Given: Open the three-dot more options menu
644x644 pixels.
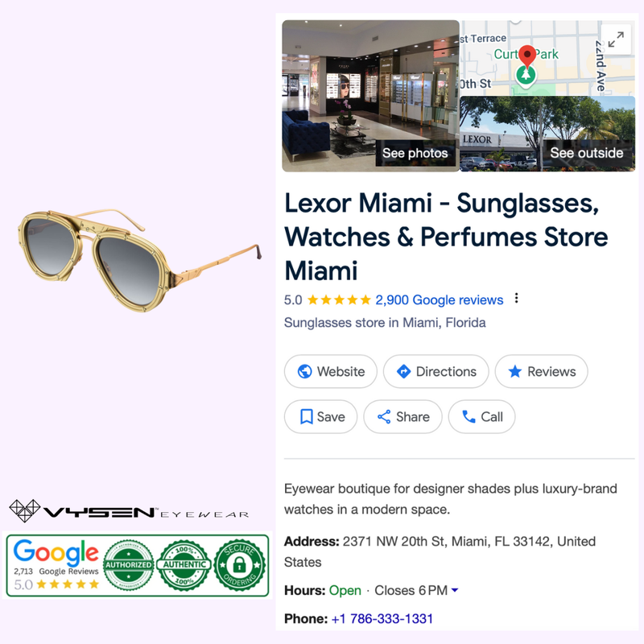Looking at the screenshot, I should 516,298.
